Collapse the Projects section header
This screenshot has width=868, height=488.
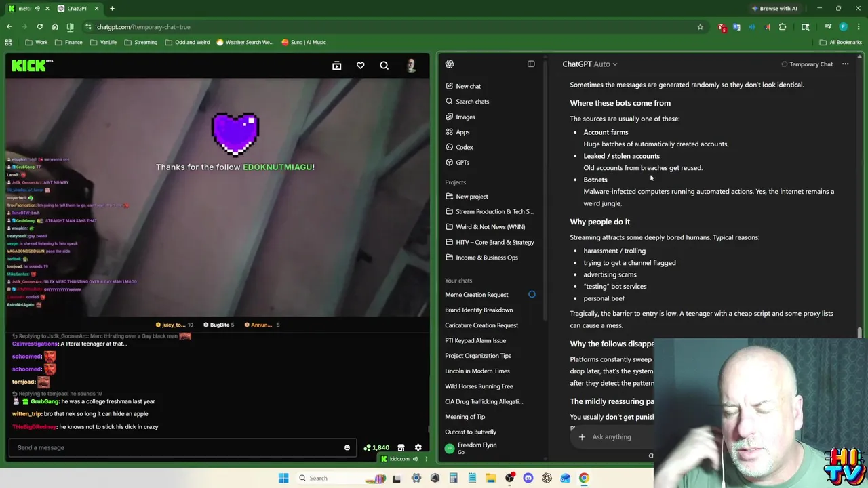456,182
